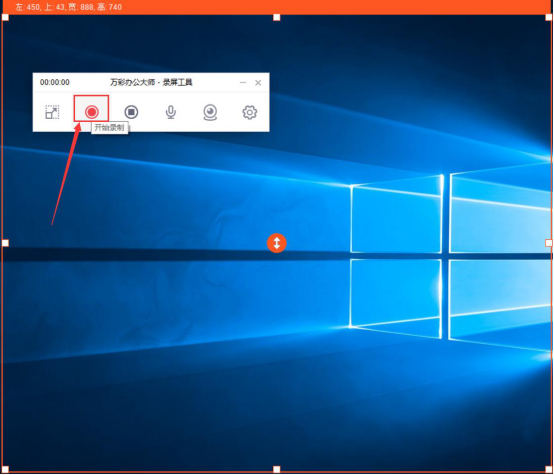Click the bottom-left corner selection handle
Screen dimensions: 554x475
pos(5,469)
